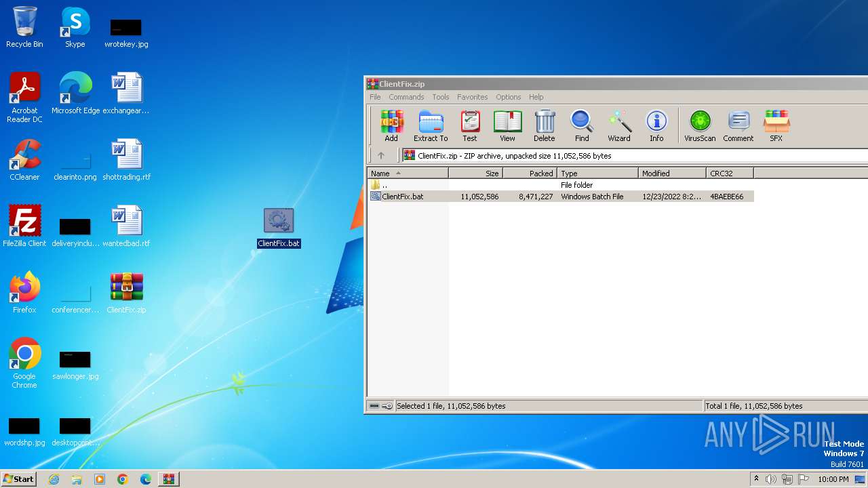Open the Tools menu
The image size is (868, 488).
pyautogui.click(x=441, y=97)
